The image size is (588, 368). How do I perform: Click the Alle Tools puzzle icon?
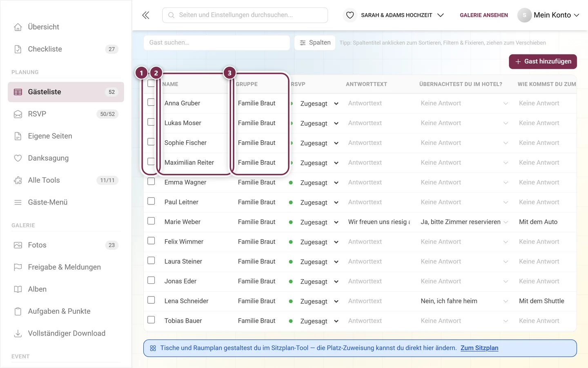click(18, 180)
